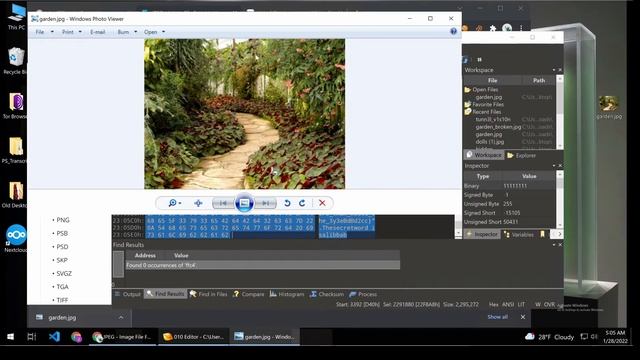Expand garden.jpg download options chevron
The height and width of the screenshot is (360, 640).
[121, 317]
